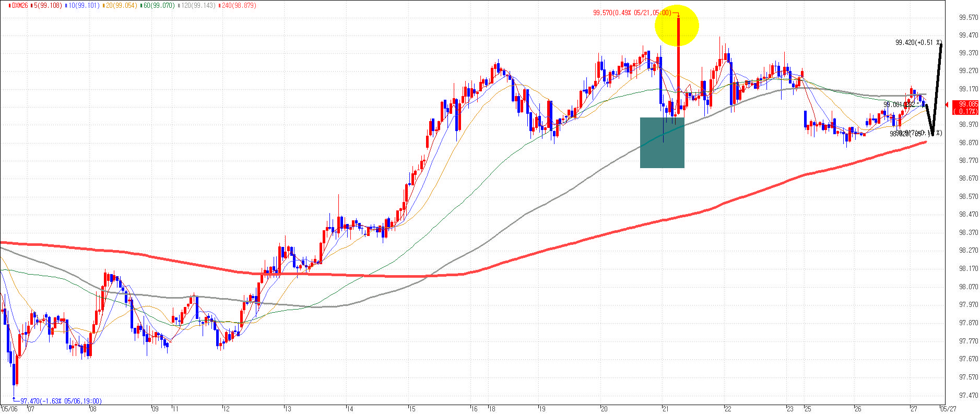Click the '09 date axis label

click(x=155, y=409)
